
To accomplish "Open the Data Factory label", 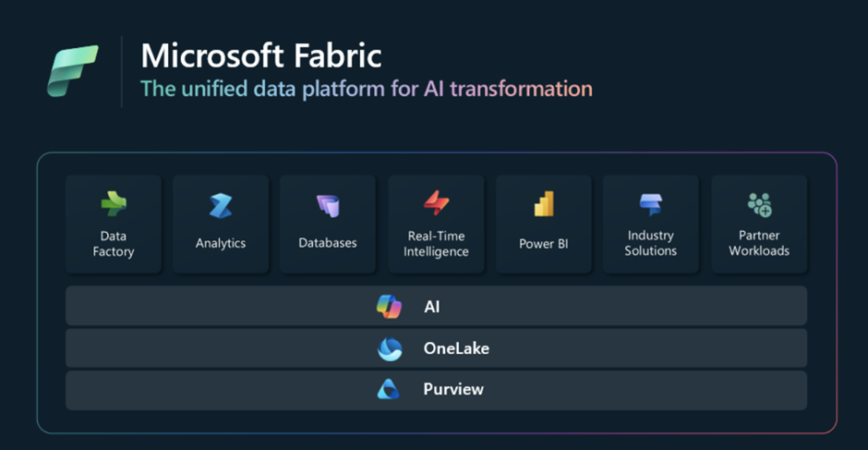I will pyautogui.click(x=114, y=244).
